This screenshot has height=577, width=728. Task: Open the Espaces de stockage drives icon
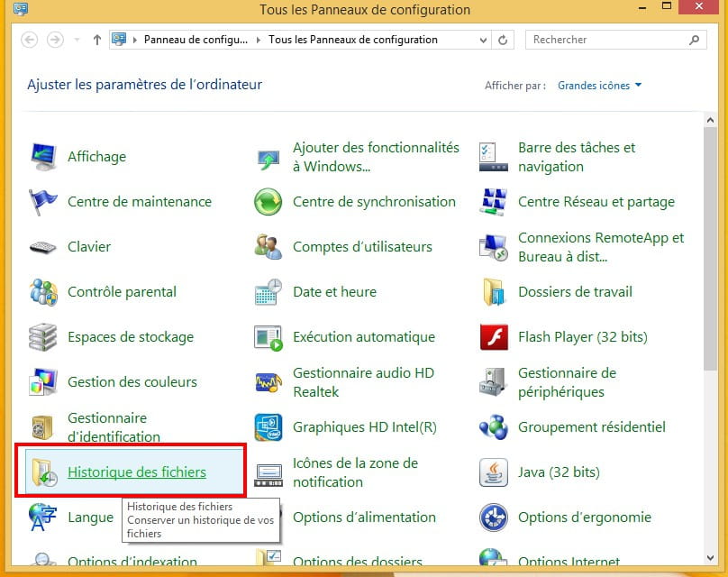[x=43, y=337]
